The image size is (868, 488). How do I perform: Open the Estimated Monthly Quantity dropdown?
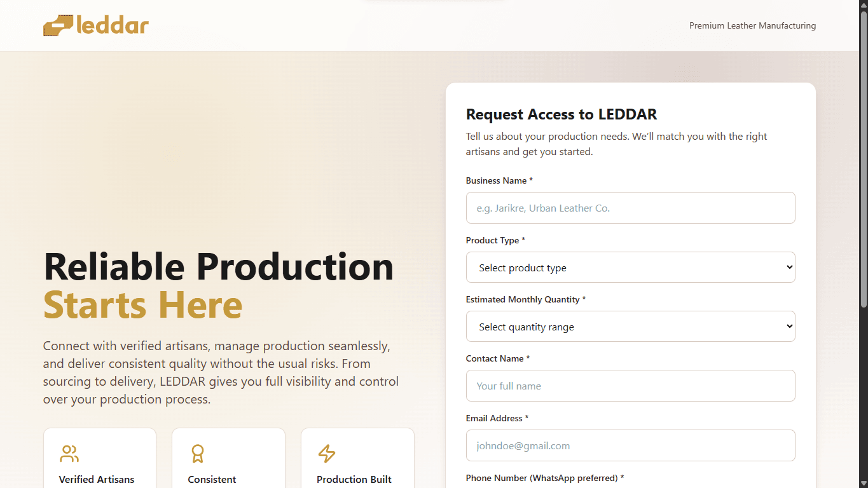click(630, 327)
